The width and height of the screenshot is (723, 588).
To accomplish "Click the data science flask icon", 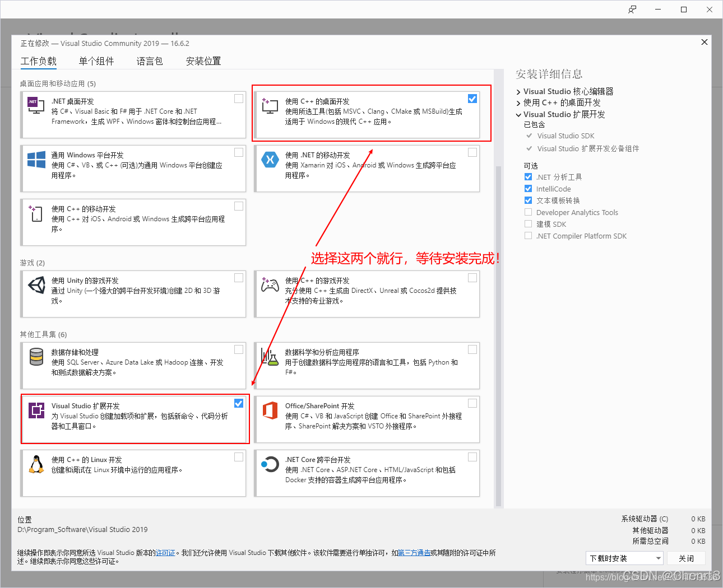I will (x=270, y=357).
